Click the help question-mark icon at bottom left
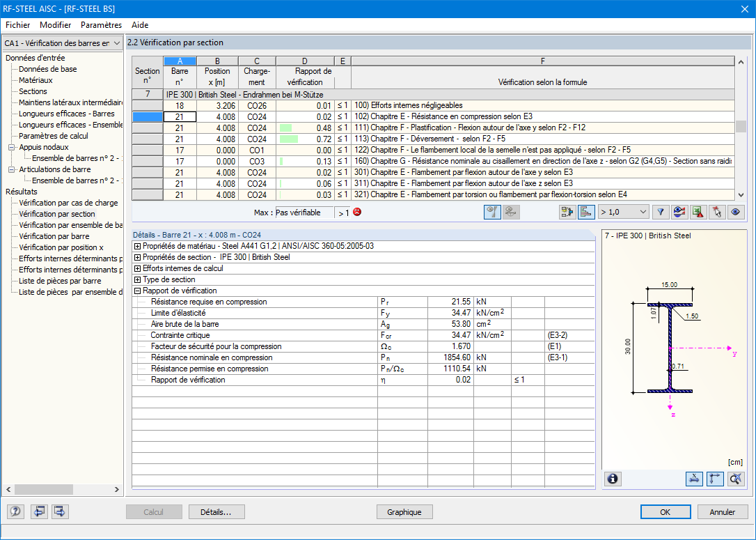This screenshot has height=540, width=756. point(15,511)
